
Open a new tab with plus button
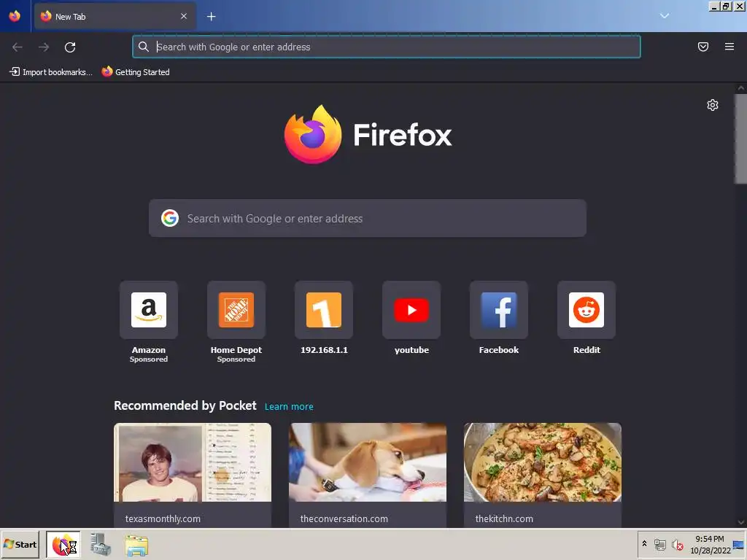211,17
